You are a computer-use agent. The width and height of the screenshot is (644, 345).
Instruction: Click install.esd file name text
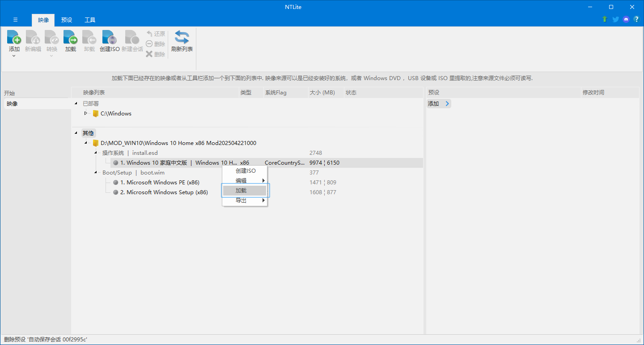click(x=145, y=153)
